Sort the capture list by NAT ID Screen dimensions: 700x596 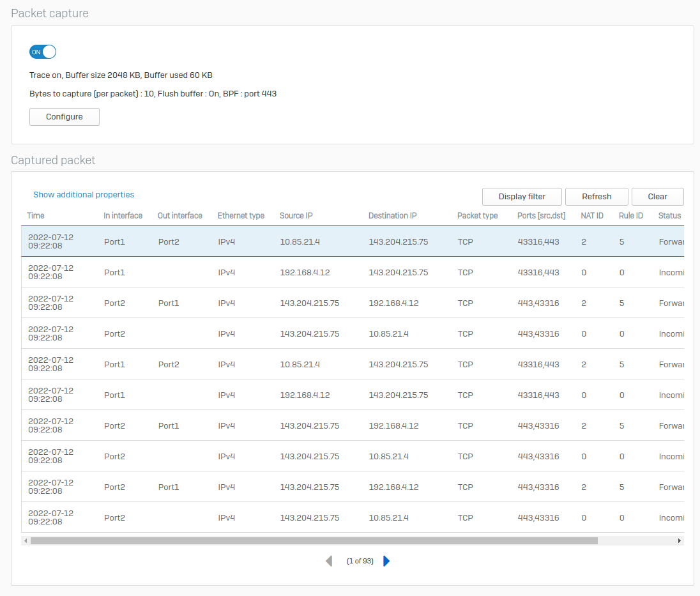click(591, 215)
